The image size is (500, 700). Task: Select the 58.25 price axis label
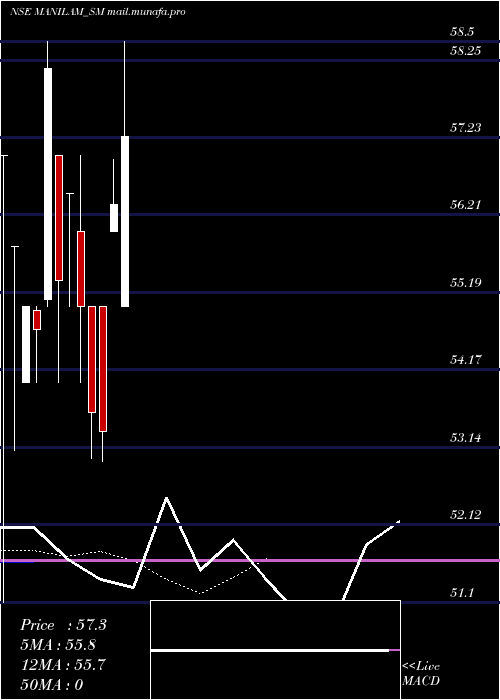click(x=466, y=51)
